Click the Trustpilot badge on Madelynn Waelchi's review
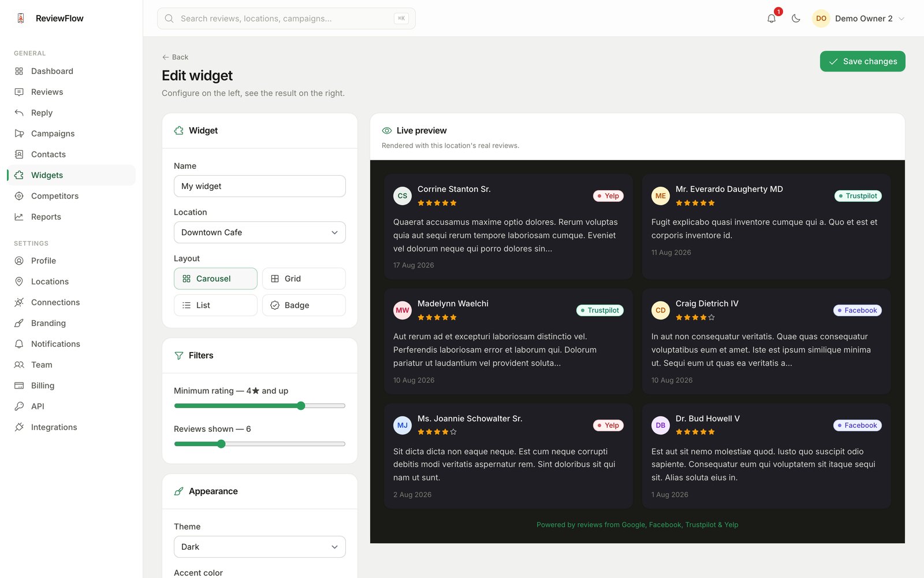The width and height of the screenshot is (924, 578). point(600,310)
